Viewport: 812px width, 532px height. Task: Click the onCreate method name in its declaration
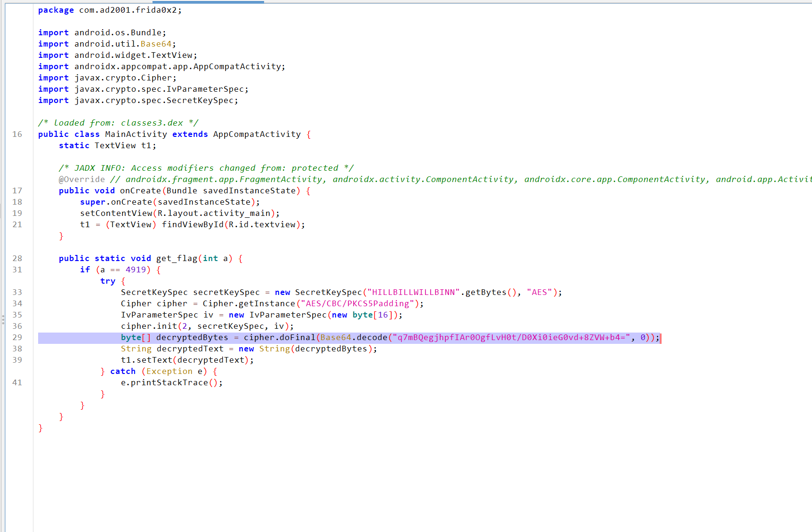pos(140,191)
